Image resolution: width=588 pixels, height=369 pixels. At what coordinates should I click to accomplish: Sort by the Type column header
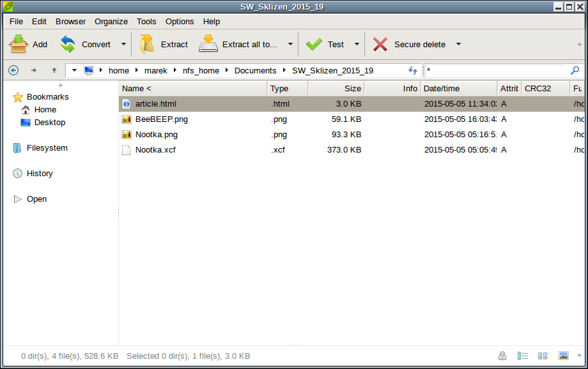point(288,89)
